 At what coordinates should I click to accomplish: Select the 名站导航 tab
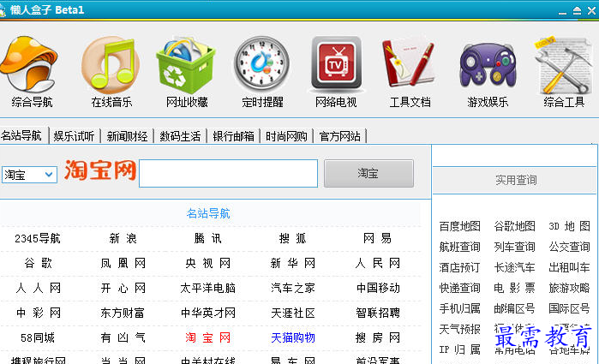pos(21,135)
